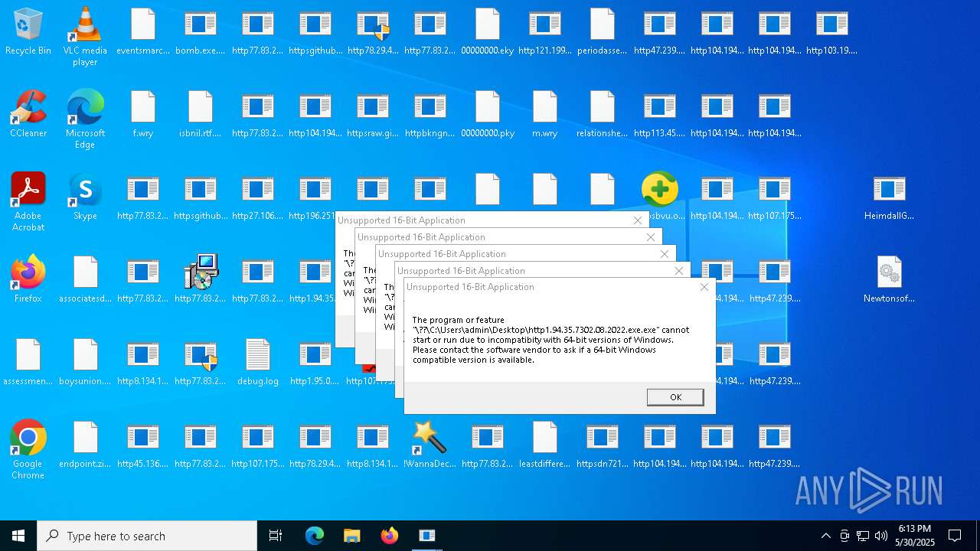Select the http27.106 executable icon
The width and height of the screenshot is (980, 551).
(258, 197)
